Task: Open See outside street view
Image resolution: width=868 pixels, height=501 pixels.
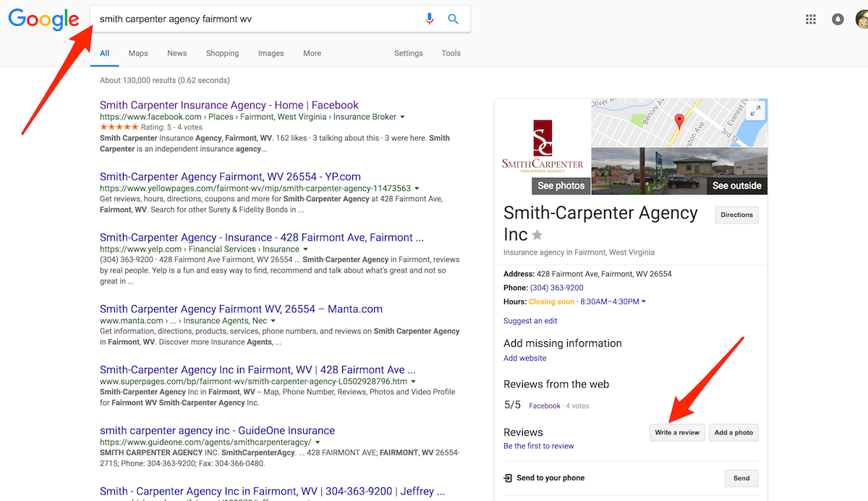Action: (736, 186)
